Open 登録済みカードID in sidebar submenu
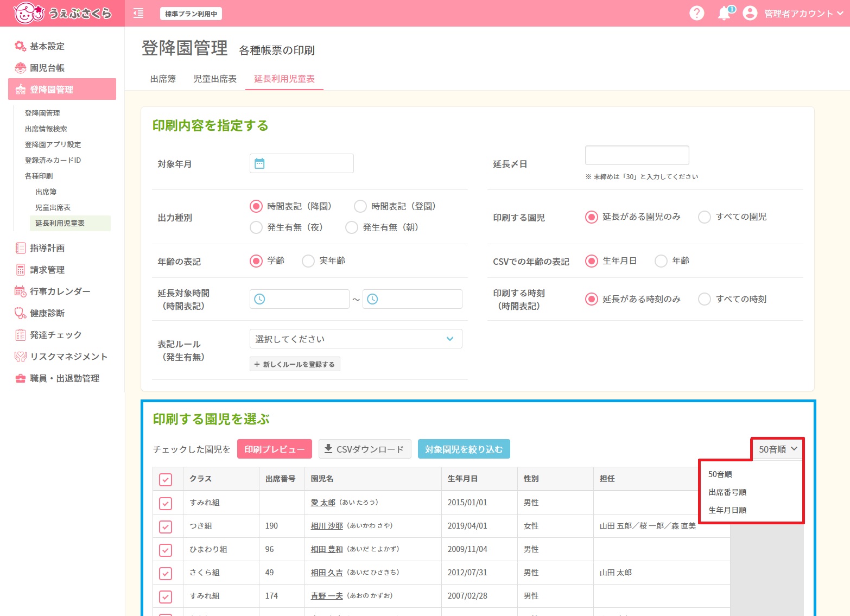The height and width of the screenshot is (616, 850). pos(53,160)
